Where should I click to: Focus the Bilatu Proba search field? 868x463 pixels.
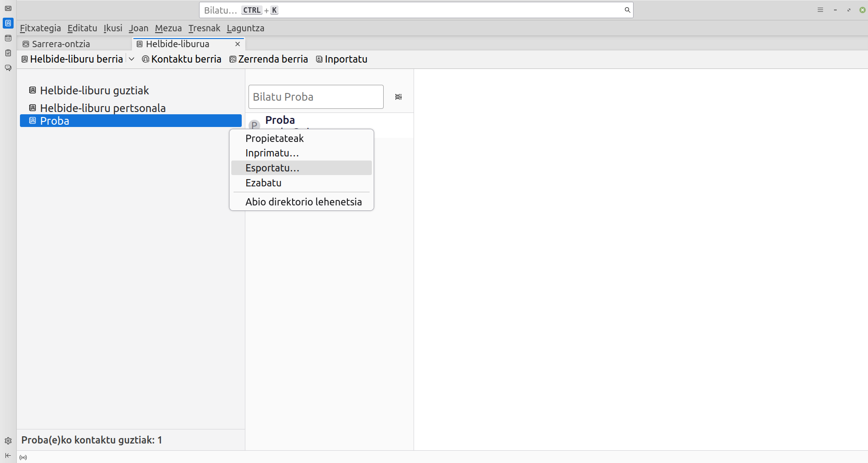(316, 97)
